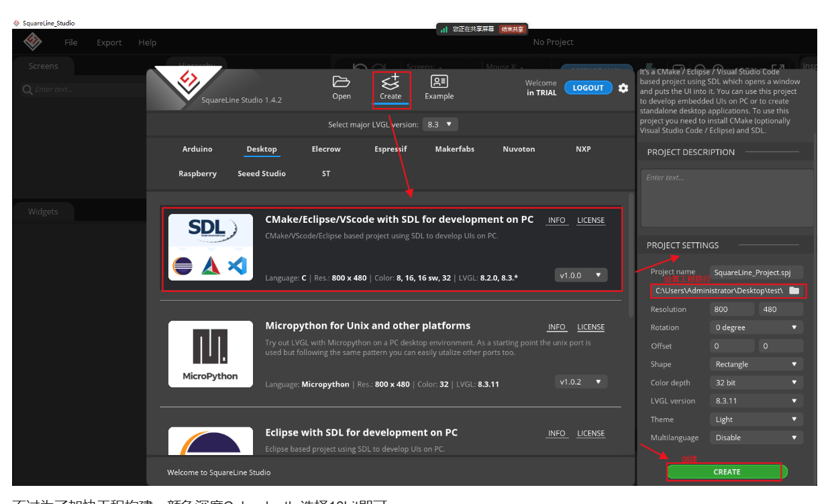This screenshot has height=504, width=830.
Task: Select the Widgets panel tab
Action: pos(43,211)
